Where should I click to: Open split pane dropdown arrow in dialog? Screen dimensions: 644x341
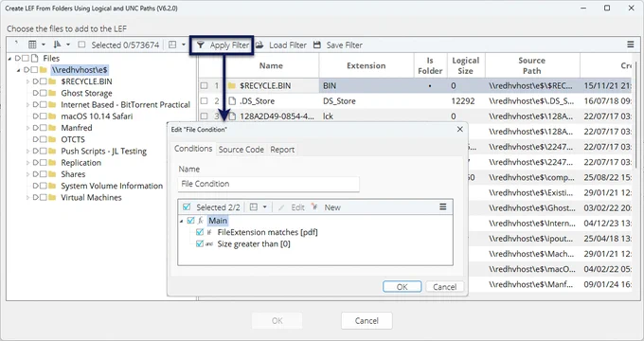(265, 207)
